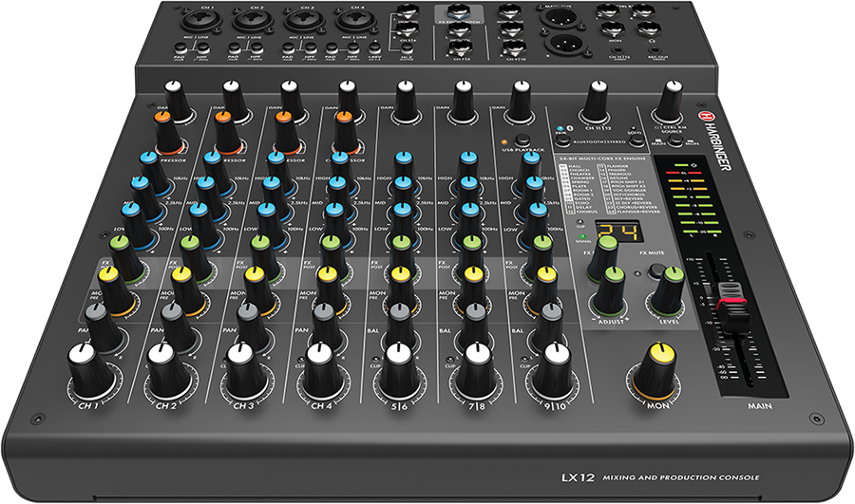855x504 pixels.
Task: Toggle the CH 1 HPF switch
Action: click(x=201, y=48)
